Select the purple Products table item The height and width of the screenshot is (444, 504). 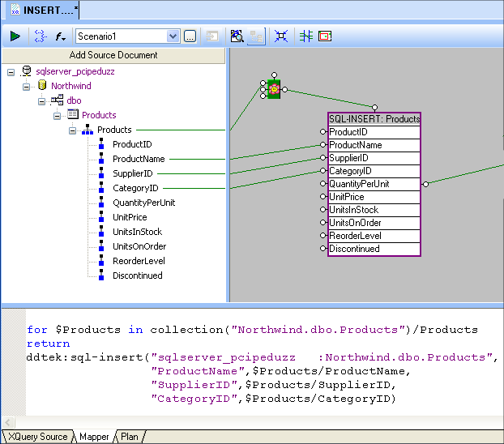tap(99, 115)
